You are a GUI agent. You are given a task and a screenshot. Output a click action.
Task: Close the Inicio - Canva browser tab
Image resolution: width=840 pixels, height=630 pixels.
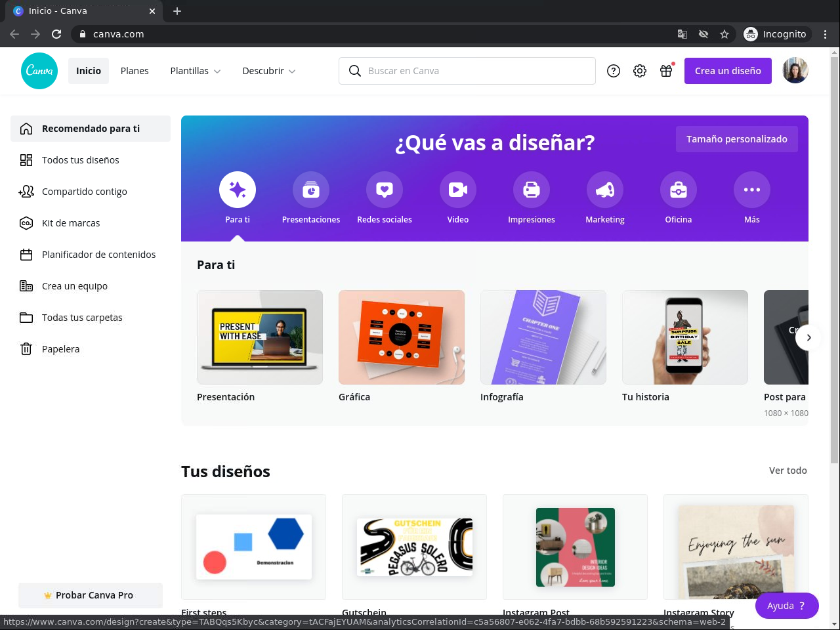pos(152,11)
